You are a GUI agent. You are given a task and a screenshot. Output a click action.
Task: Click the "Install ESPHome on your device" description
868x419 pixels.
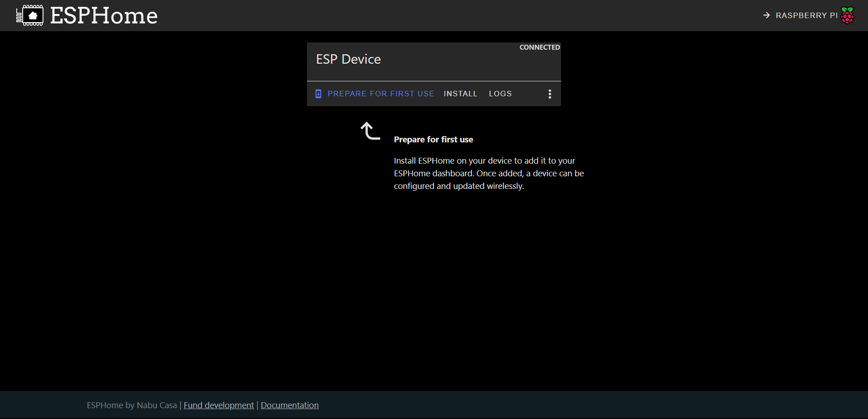(489, 174)
